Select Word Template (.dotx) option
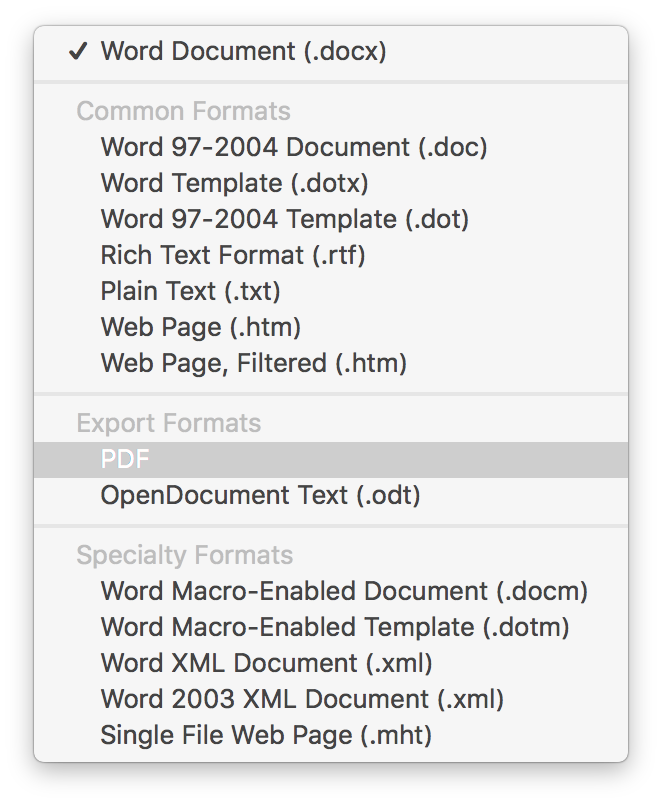The height and width of the screenshot is (804, 662). click(331, 183)
